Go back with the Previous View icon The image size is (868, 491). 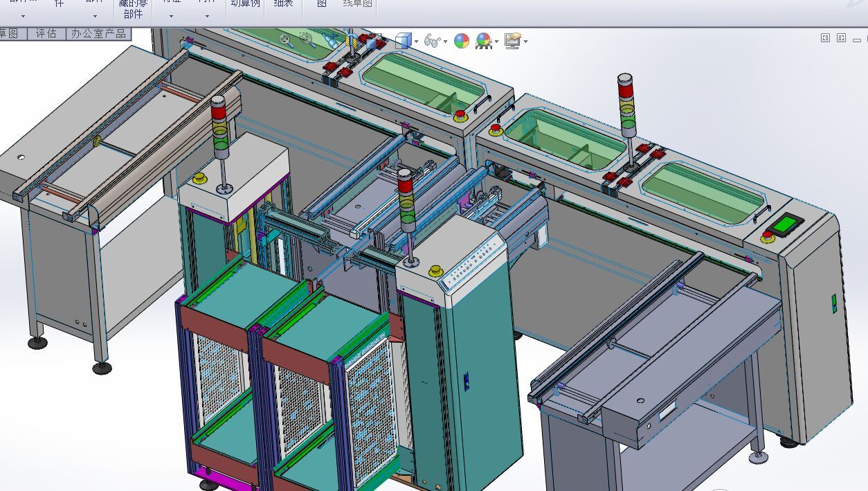point(332,40)
